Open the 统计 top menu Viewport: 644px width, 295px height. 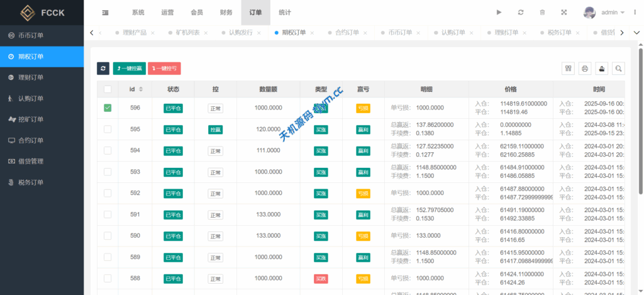tap(285, 13)
